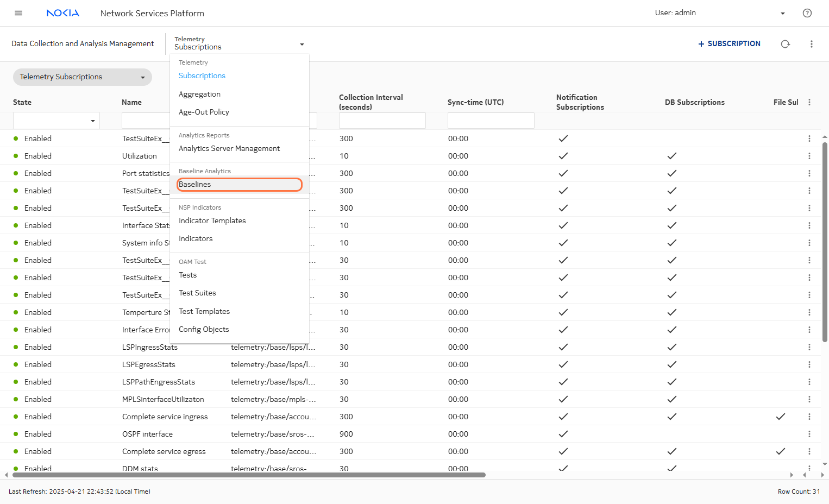Open row actions for OSPF interface subscription
The height and width of the screenshot is (504, 829).
pyautogui.click(x=809, y=434)
